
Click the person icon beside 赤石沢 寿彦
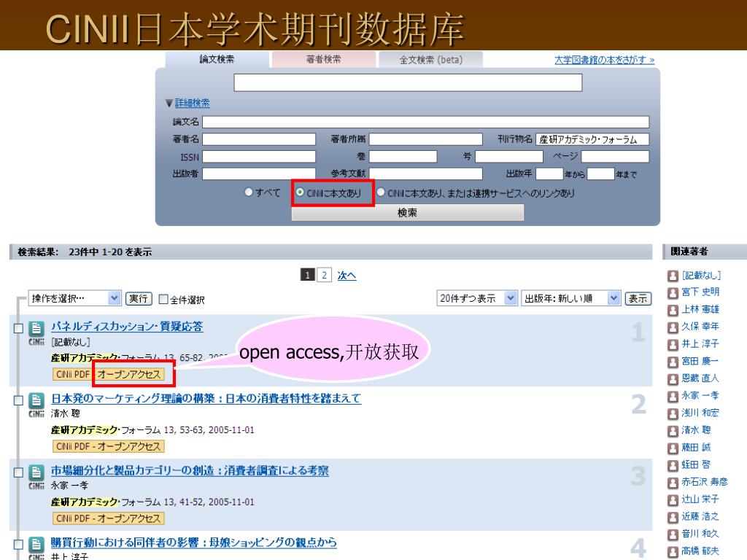[673, 483]
